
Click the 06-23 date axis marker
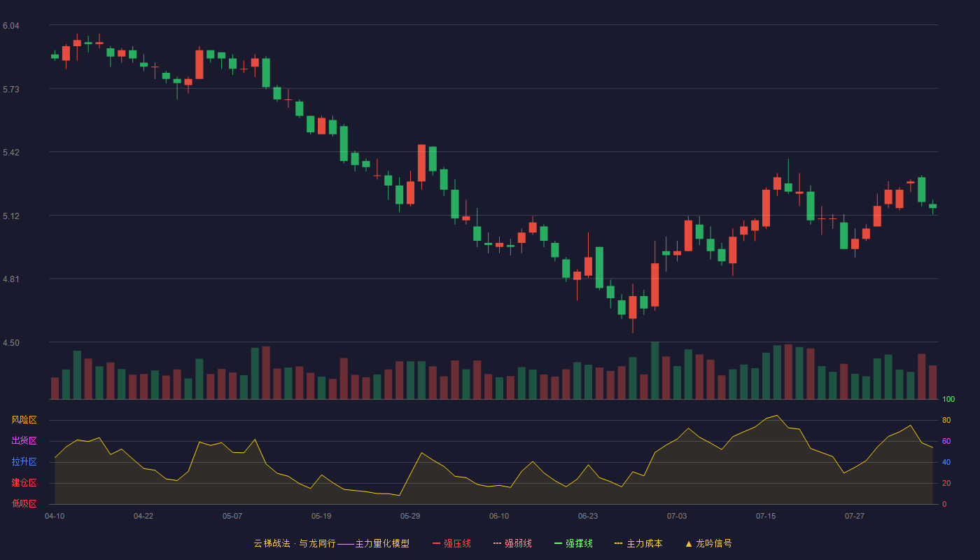[588, 516]
